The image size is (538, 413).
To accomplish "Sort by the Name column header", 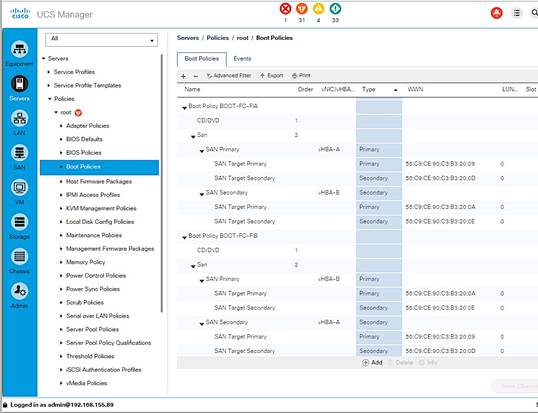I will coord(192,89).
